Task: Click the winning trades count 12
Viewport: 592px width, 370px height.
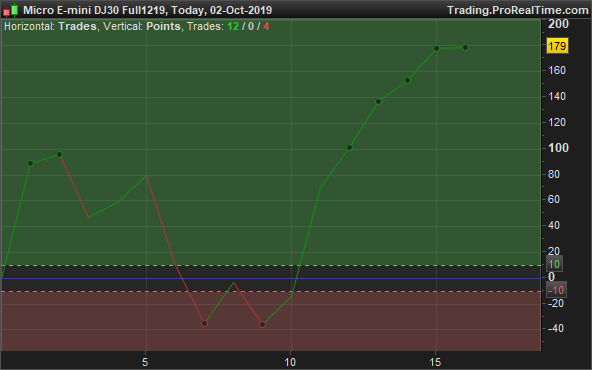Action: [x=233, y=26]
